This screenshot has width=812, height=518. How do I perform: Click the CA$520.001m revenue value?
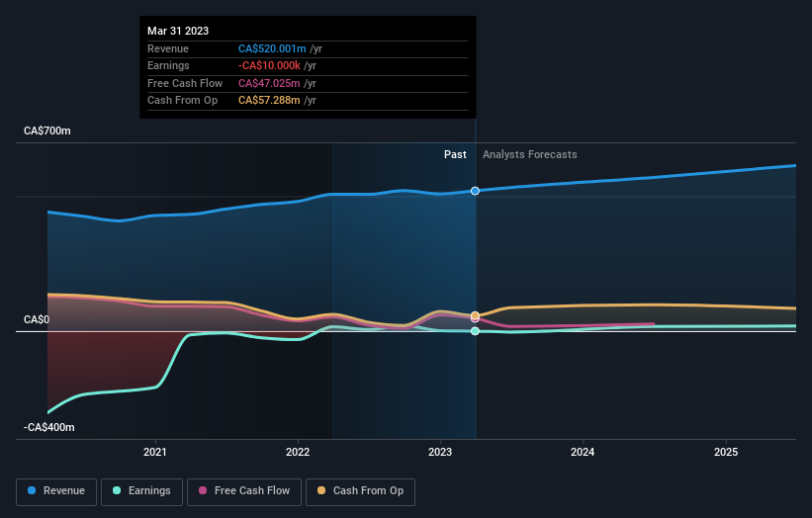pos(272,48)
